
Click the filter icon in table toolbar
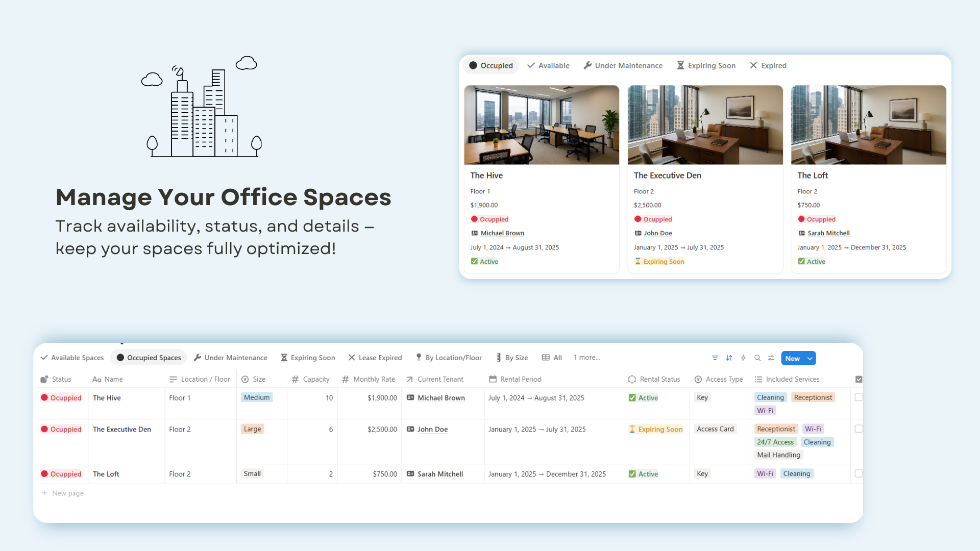(715, 358)
